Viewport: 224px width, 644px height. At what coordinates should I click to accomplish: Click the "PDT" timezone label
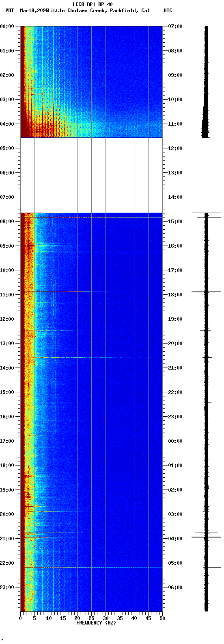[x=9, y=11]
